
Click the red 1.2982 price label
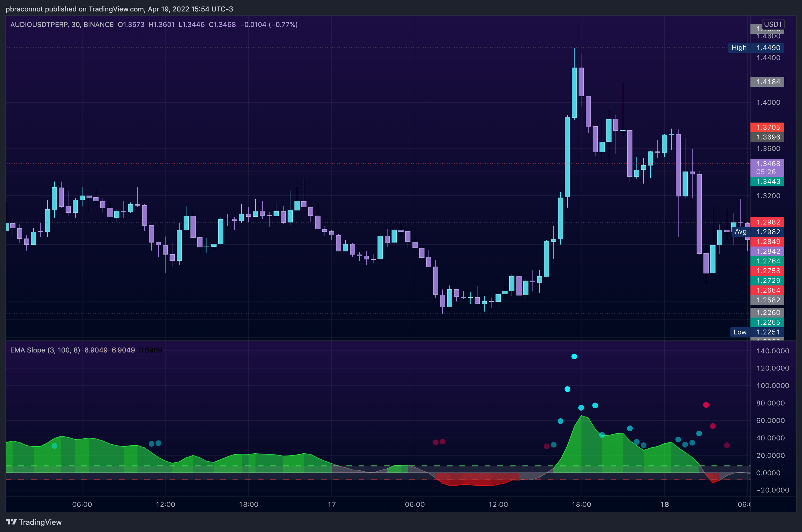767,222
